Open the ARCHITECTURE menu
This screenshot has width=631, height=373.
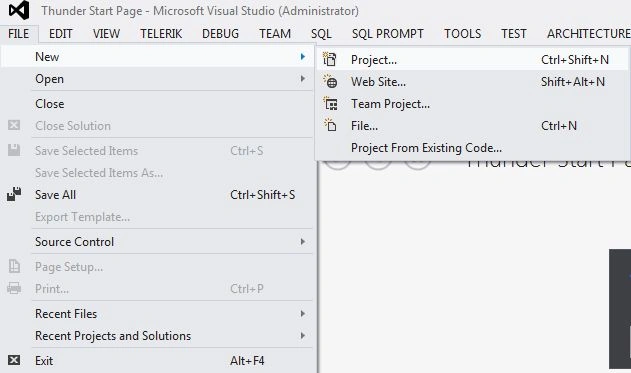(x=588, y=33)
